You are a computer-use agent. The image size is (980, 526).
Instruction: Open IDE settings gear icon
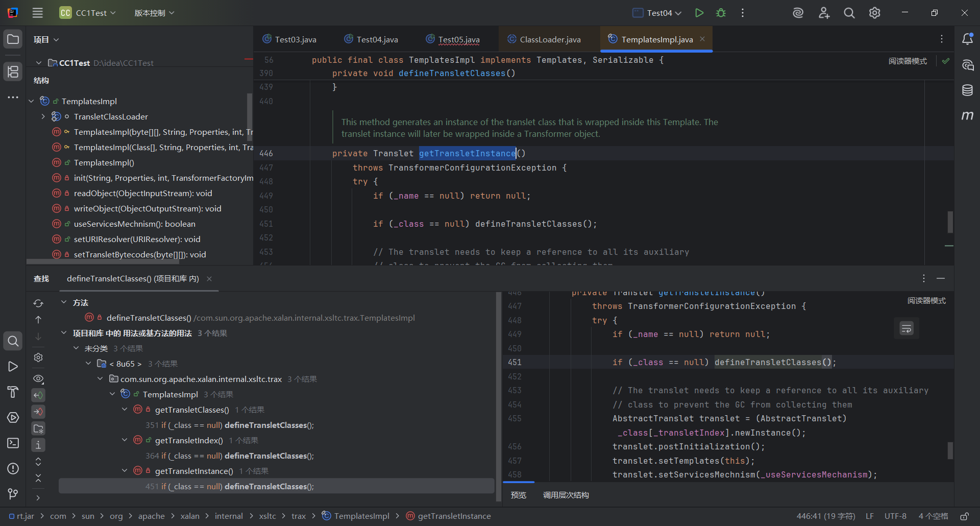point(875,13)
